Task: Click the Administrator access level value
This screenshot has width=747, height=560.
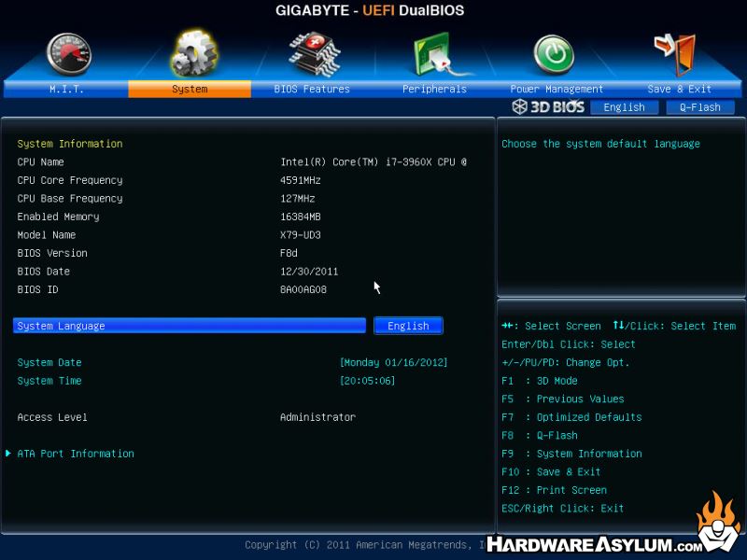Action: click(x=317, y=417)
